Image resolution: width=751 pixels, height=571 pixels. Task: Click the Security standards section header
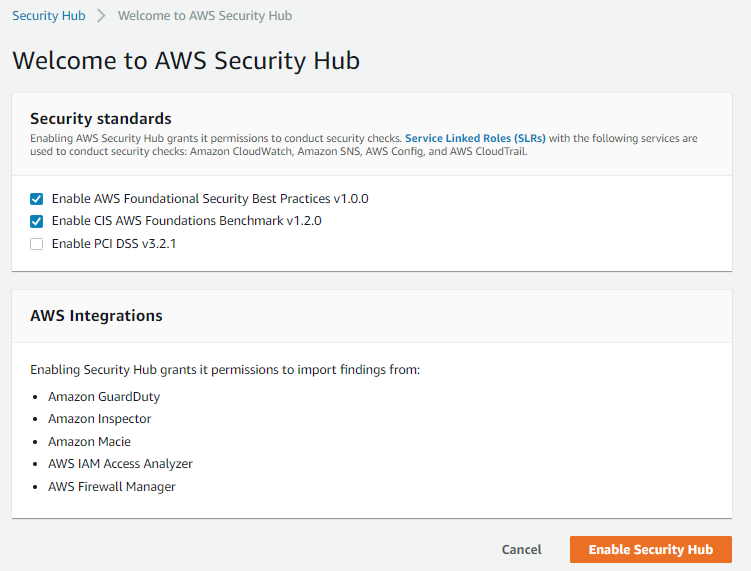[x=101, y=118]
